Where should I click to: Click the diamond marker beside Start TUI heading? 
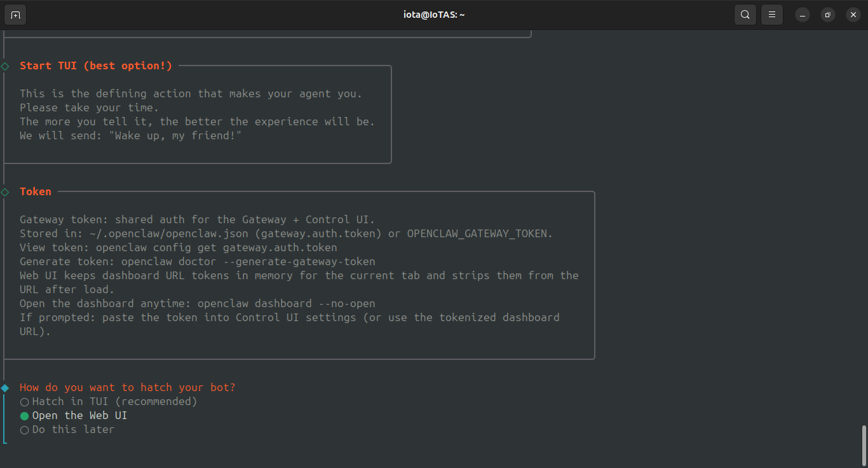4,65
